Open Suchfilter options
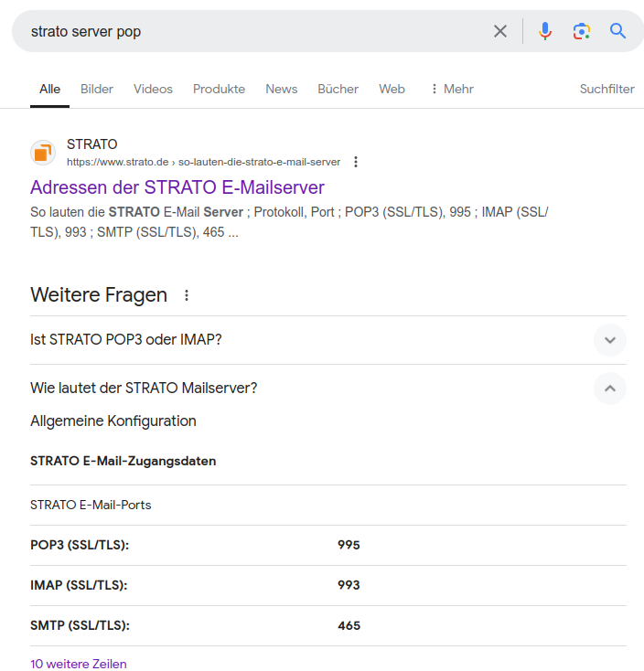Image resolution: width=644 pixels, height=671 pixels. coord(606,89)
